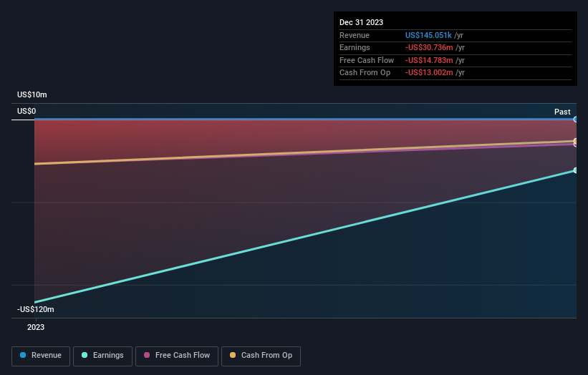Click the Free Cash Flow label in the tooltip
588x375 pixels.
pyautogui.click(x=367, y=60)
